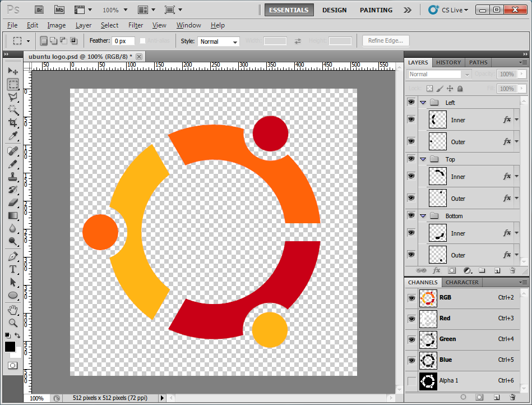Select the Horizontal Type tool
Screen dimensions: 532x405
point(13,270)
